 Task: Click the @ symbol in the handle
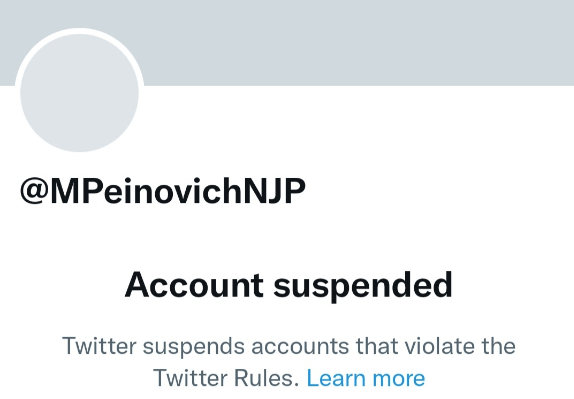click(34, 191)
